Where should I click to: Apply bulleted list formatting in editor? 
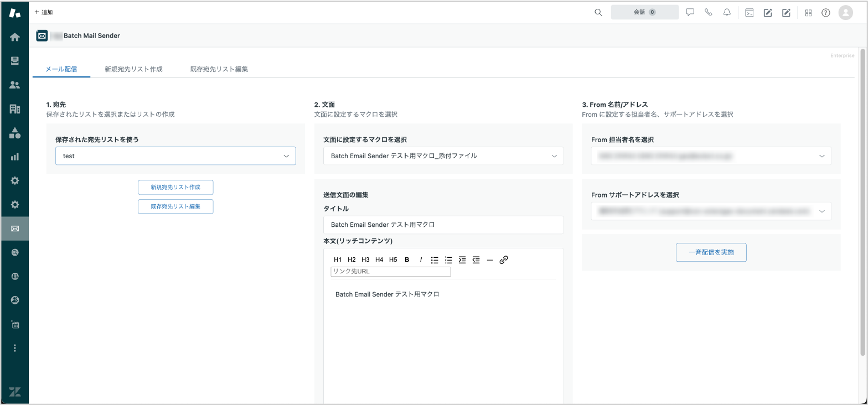pyautogui.click(x=435, y=259)
